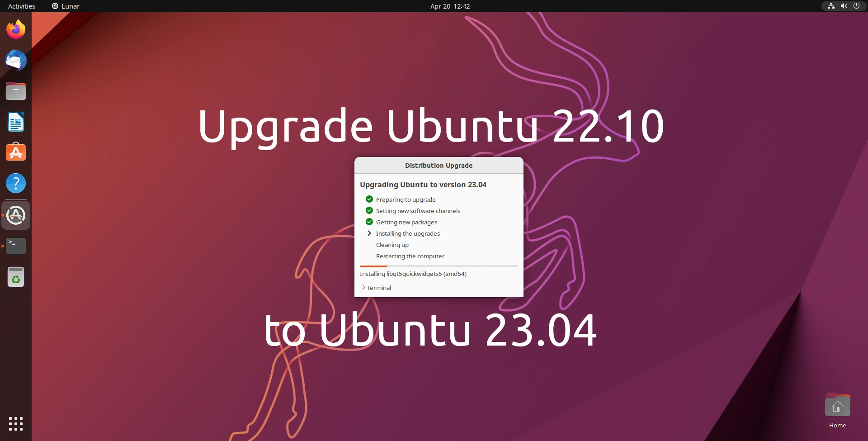This screenshot has height=441, width=868.
Task: Open the recycling app in the dock
Action: click(16, 277)
